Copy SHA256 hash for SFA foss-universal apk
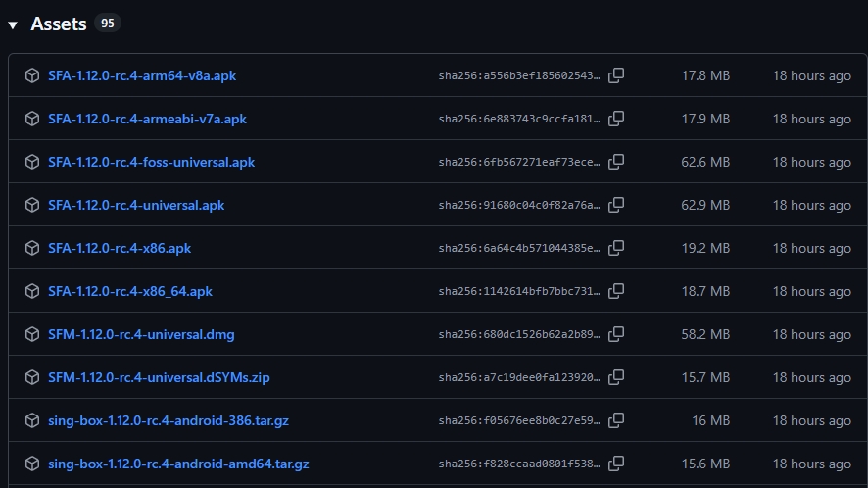Viewport: 868px width, 488px height. pyautogui.click(x=616, y=162)
